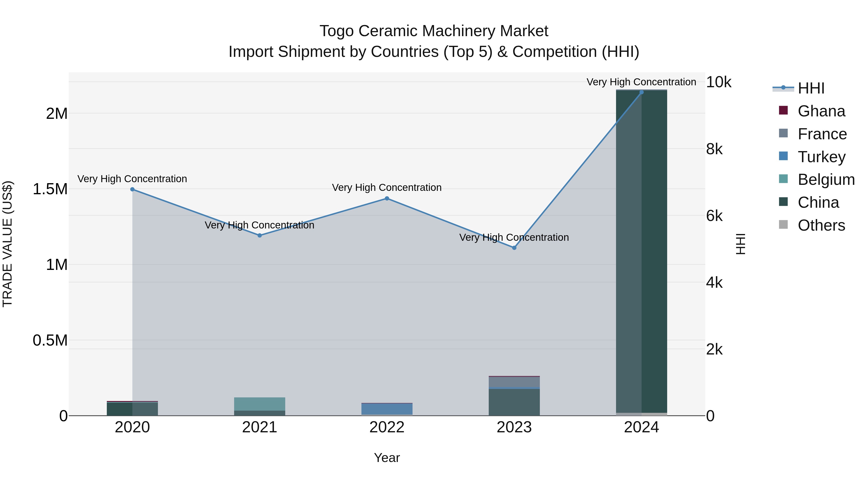Click the 2023 x-axis label
The image size is (868, 488).
[514, 427]
